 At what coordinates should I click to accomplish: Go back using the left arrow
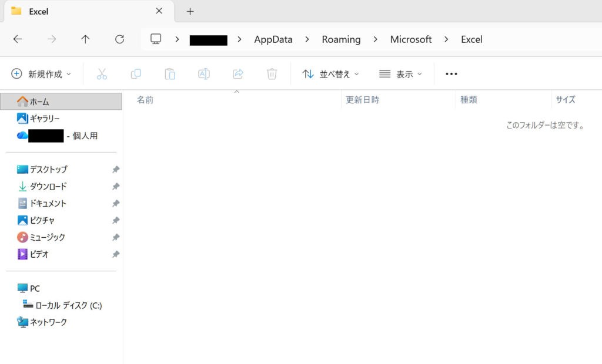pyautogui.click(x=18, y=39)
